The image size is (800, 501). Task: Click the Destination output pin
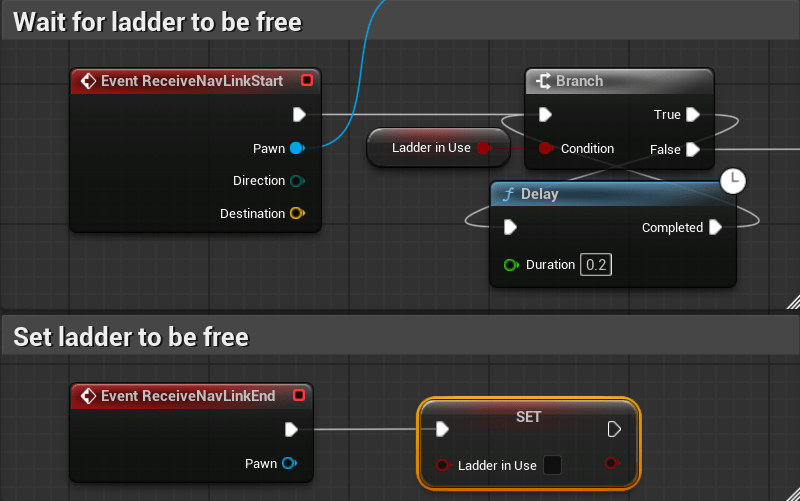pyautogui.click(x=296, y=213)
